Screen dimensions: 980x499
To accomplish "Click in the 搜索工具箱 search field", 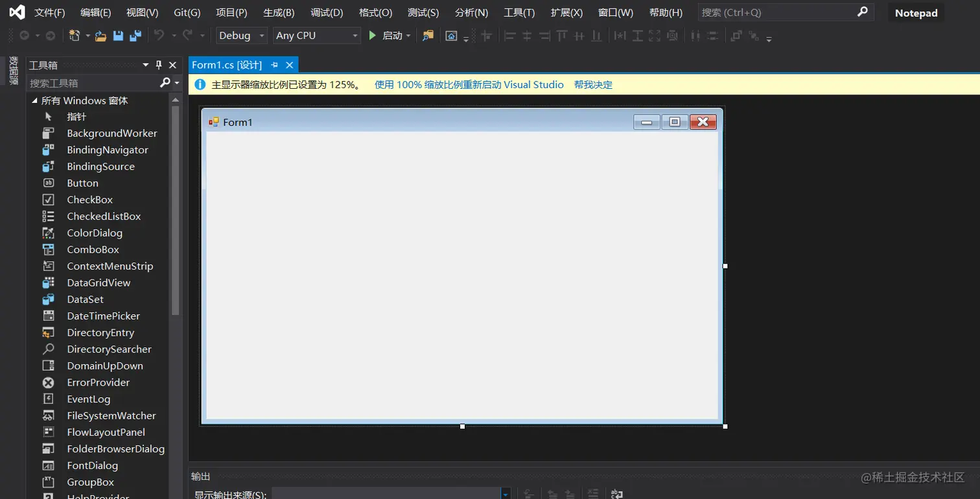I will [x=92, y=83].
